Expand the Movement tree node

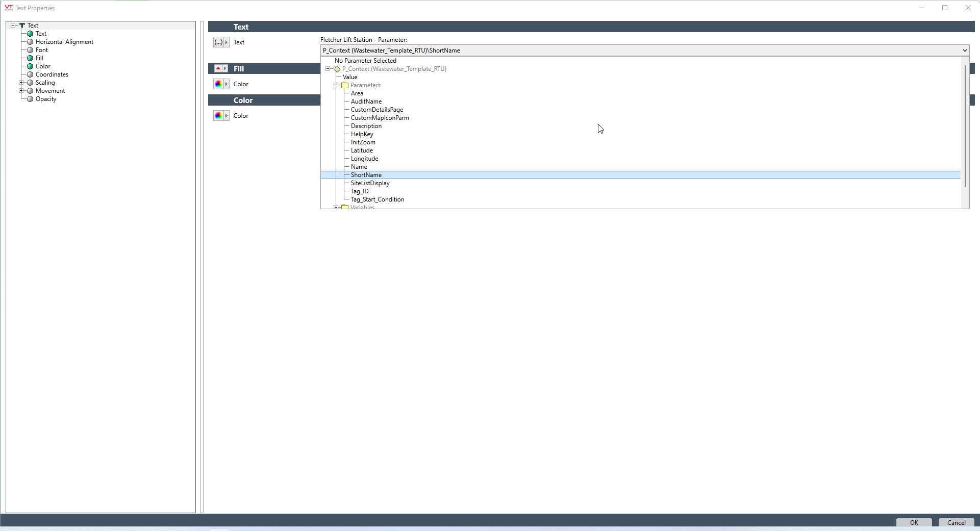pos(21,91)
